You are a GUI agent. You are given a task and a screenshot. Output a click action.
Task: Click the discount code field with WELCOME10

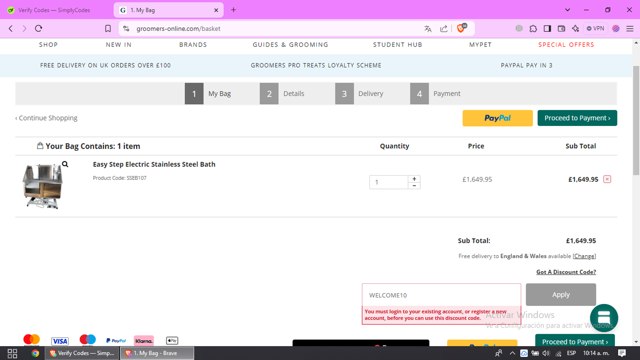click(x=441, y=295)
